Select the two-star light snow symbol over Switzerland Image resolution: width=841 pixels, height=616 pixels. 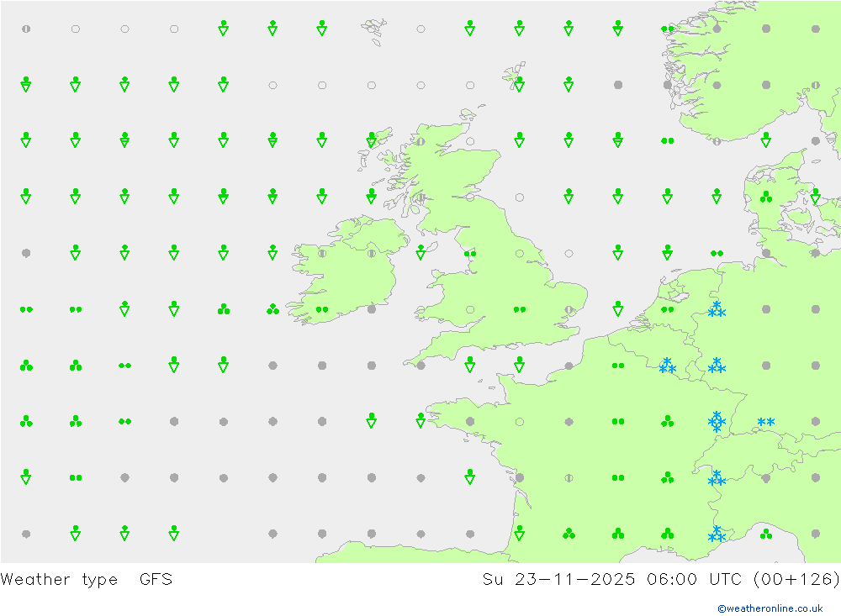[x=766, y=422]
